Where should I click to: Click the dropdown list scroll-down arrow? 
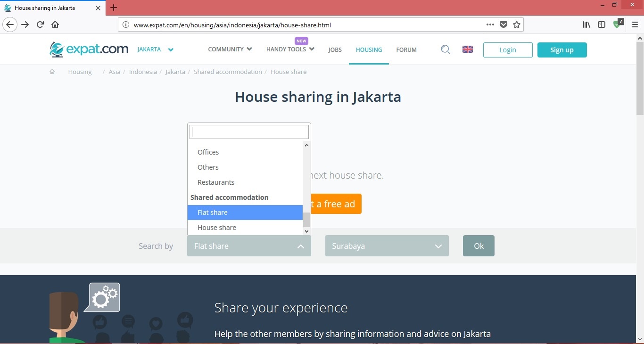tap(306, 231)
